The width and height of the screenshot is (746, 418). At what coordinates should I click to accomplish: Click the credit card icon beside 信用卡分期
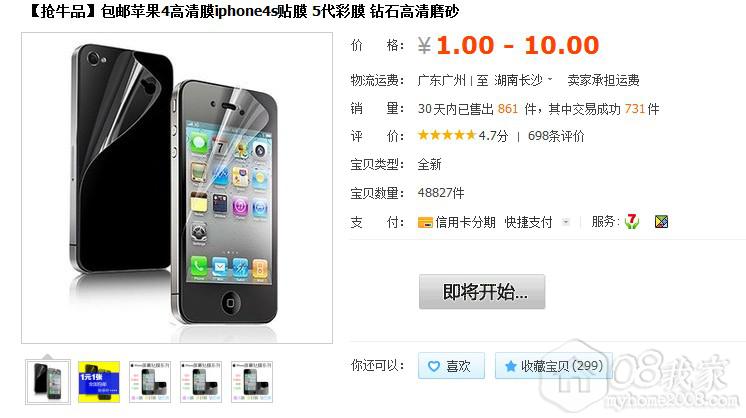coord(425,223)
